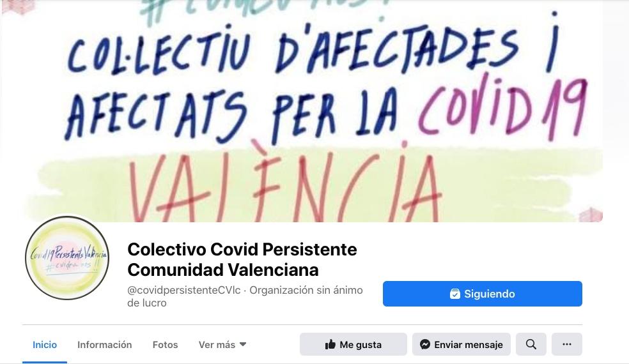Click the Comunidad Valenciana title line

coord(223,269)
